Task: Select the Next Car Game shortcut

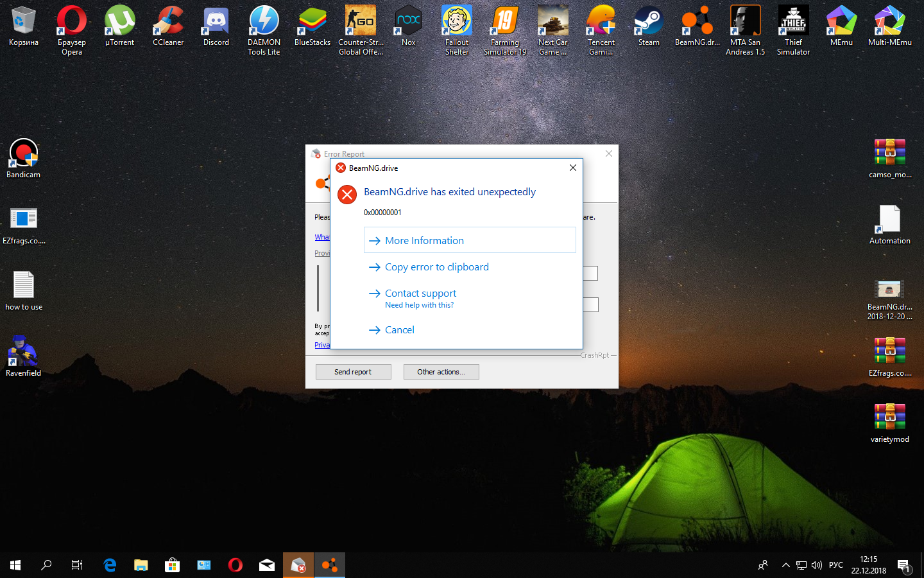Action: click(x=553, y=30)
